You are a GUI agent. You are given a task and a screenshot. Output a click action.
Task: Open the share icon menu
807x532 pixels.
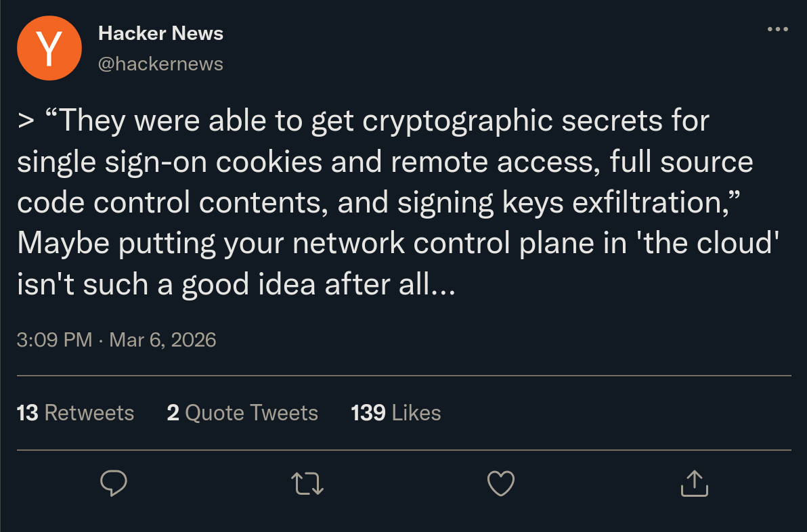694,483
